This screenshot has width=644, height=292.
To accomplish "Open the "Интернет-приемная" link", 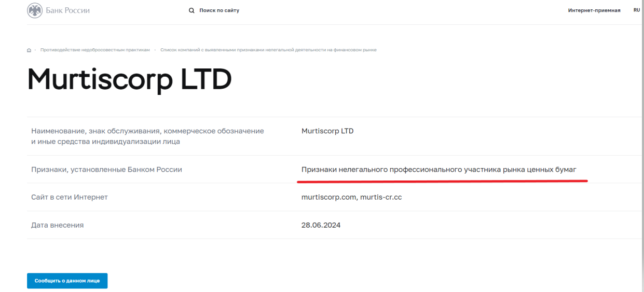I will click(594, 10).
